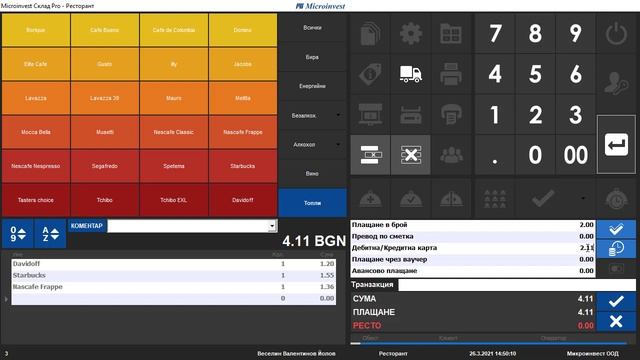
Task: Select the delivery truck icon
Action: [x=411, y=74]
